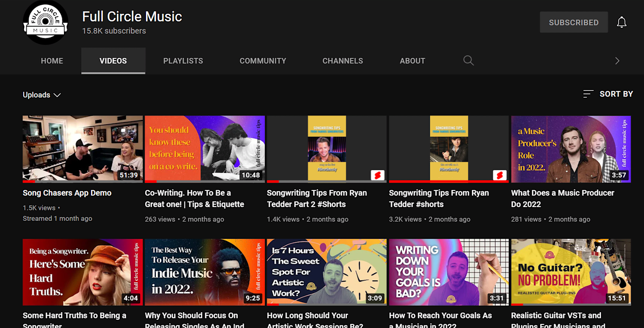The width and height of the screenshot is (644, 328).
Task: Open How To Reach Your Goals As a Musician title
Action: pyautogui.click(x=440, y=320)
